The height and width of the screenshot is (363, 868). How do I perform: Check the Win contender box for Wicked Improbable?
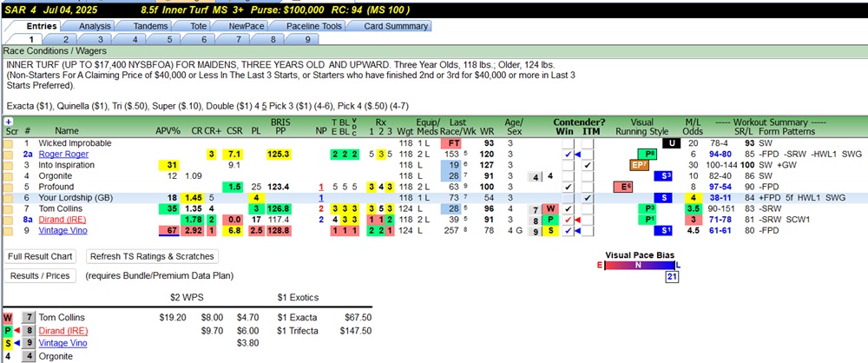568,143
